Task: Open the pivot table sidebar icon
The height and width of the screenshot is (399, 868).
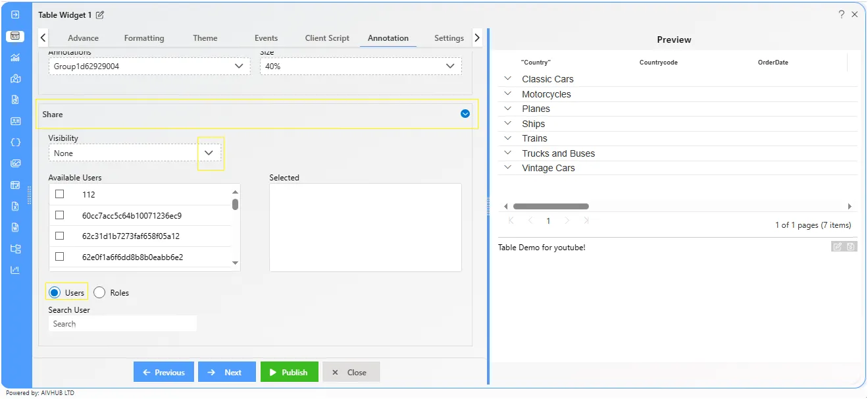Action: [16, 185]
